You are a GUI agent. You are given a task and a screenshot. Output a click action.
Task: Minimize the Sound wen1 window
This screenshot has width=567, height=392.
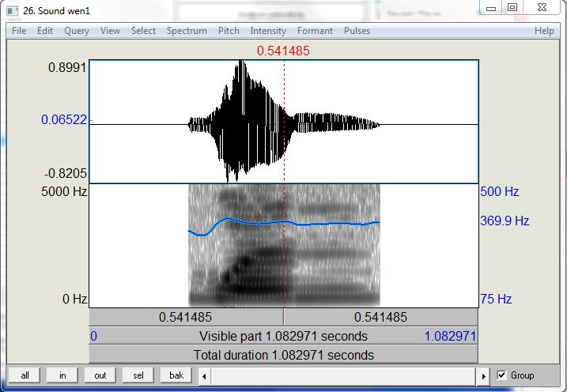point(491,8)
